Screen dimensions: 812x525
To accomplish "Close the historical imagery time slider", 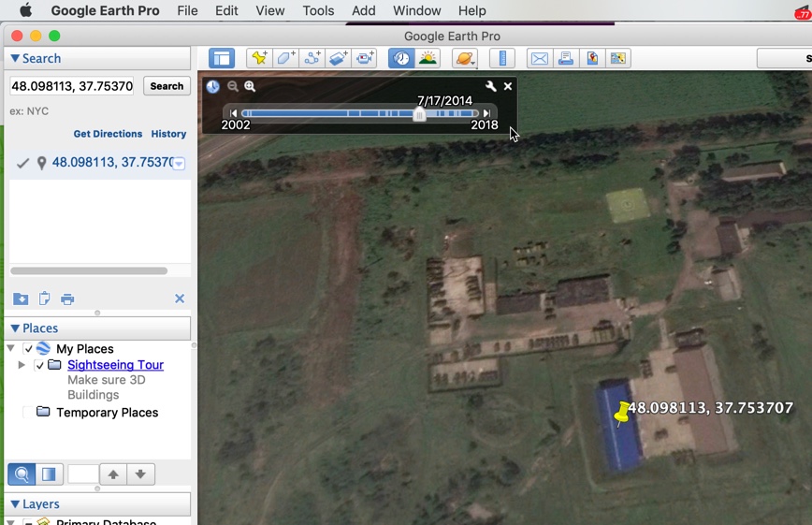I will 508,86.
